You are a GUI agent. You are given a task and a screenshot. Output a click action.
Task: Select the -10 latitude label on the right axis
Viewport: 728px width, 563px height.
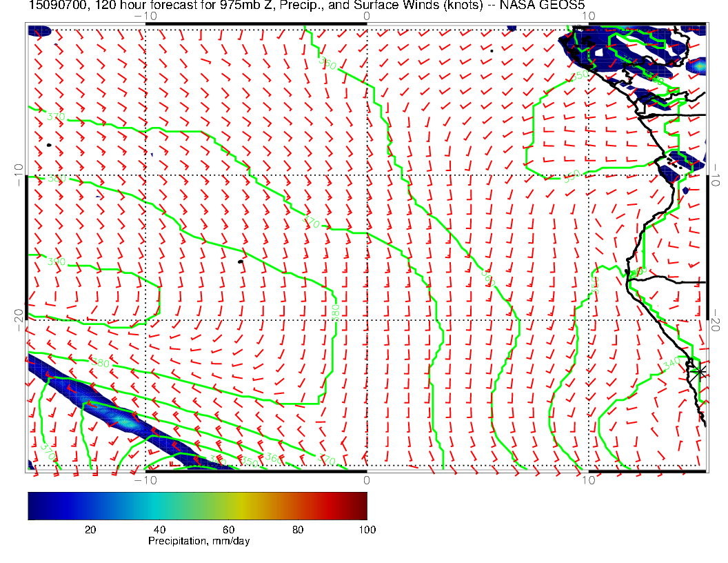coord(716,175)
